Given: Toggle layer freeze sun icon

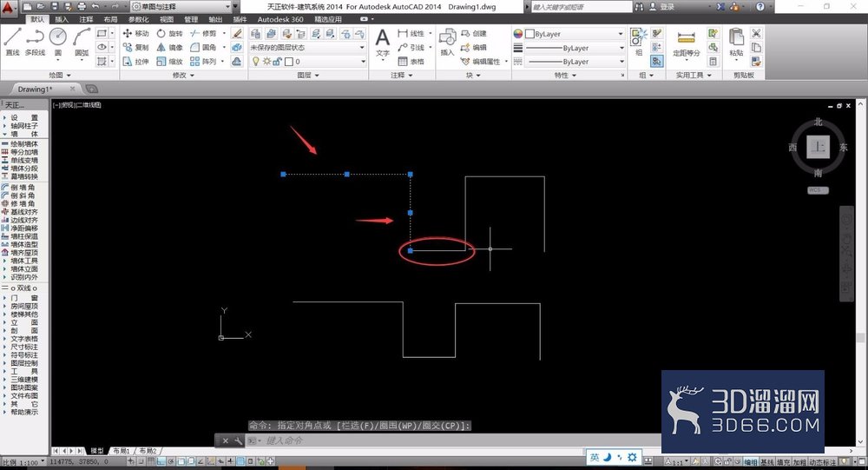Looking at the screenshot, I should click(x=266, y=62).
